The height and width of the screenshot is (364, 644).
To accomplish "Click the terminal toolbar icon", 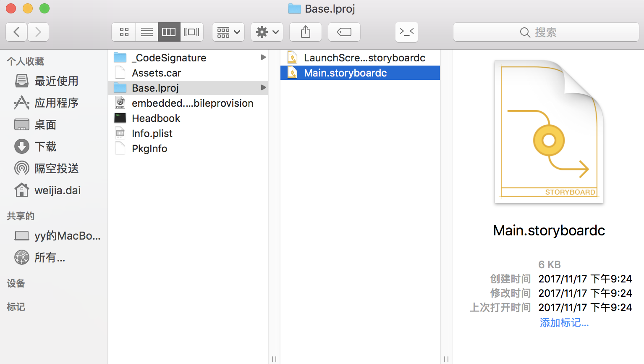I will point(406,32).
